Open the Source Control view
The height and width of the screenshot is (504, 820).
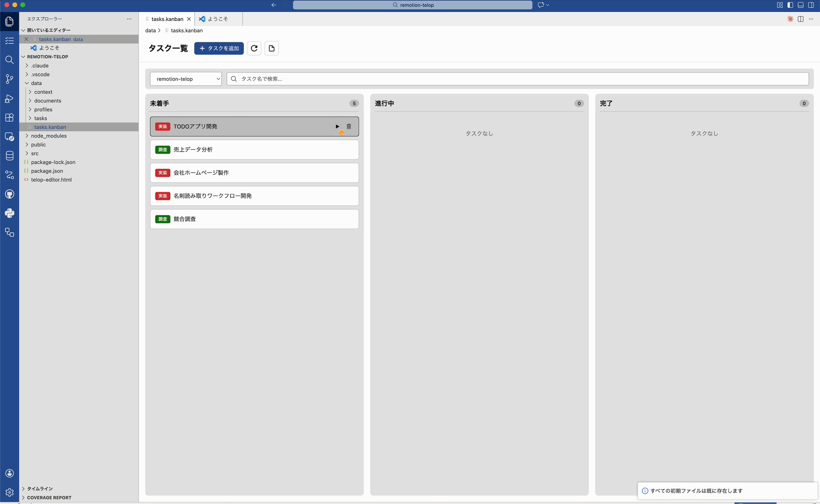[x=9, y=79]
